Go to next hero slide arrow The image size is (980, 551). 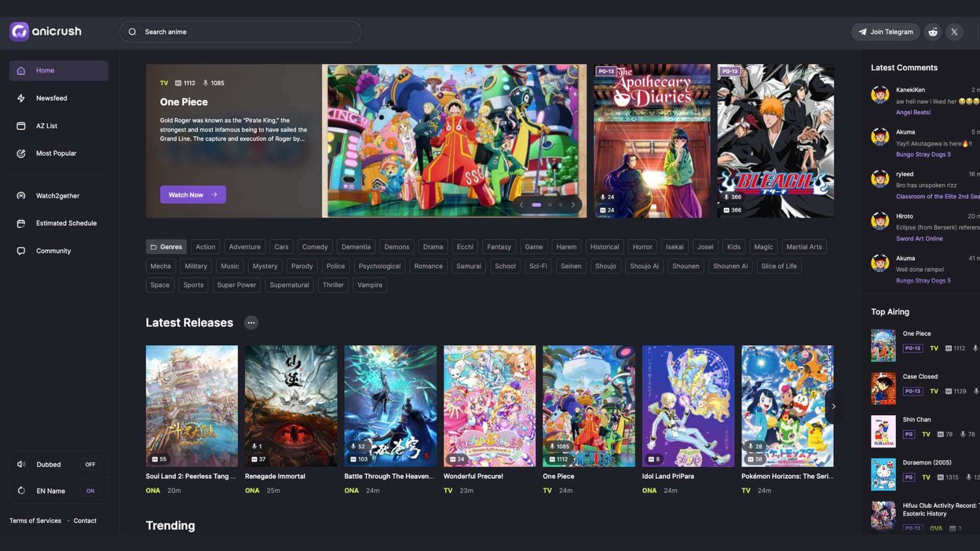(573, 205)
